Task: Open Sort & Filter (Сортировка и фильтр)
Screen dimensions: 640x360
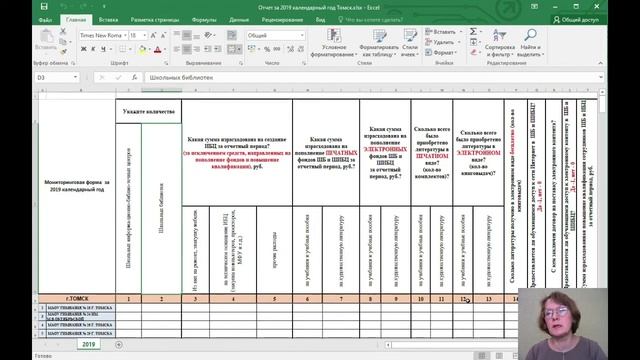Action: pos(500,43)
